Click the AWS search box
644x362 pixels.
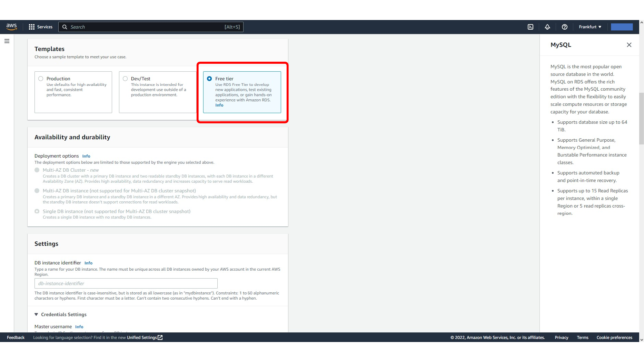151,27
